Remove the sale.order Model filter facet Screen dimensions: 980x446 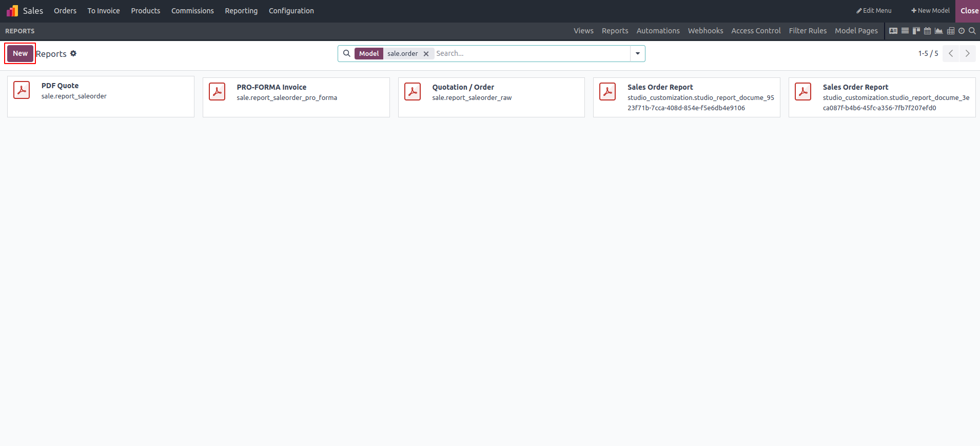pos(426,54)
